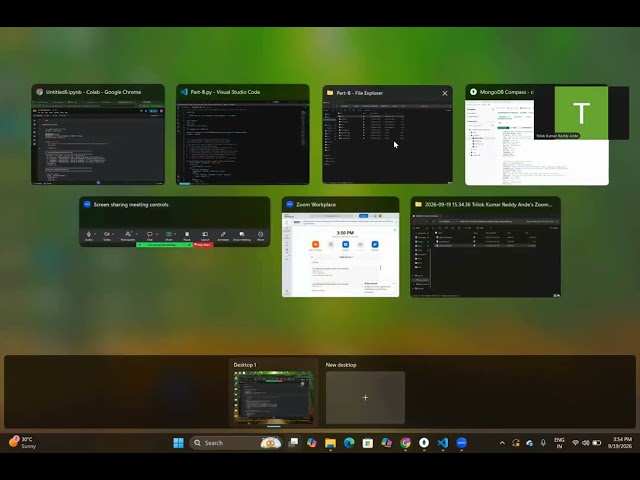The width and height of the screenshot is (640, 480).
Task: Launch Copilot from the taskbar
Action: (312, 443)
